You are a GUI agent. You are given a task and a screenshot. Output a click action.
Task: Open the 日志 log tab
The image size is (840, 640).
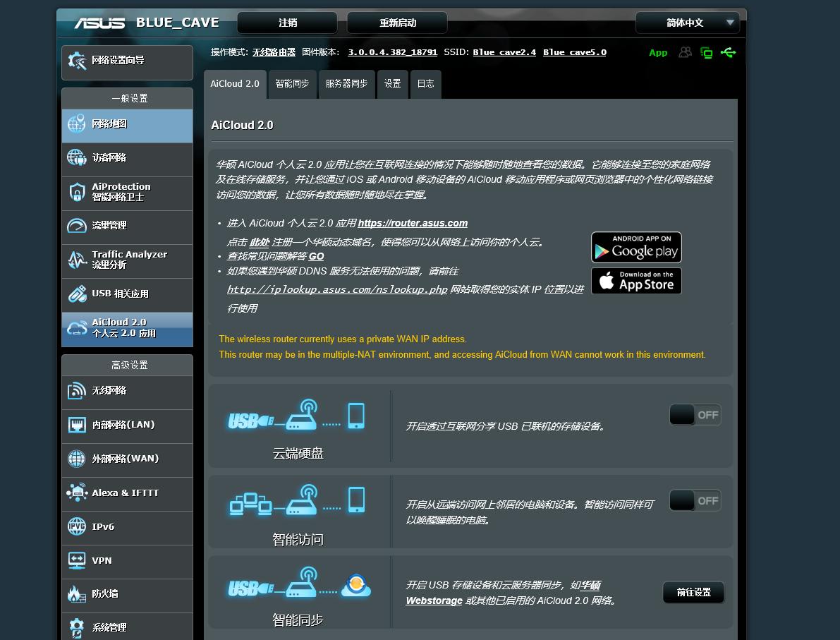click(x=425, y=84)
